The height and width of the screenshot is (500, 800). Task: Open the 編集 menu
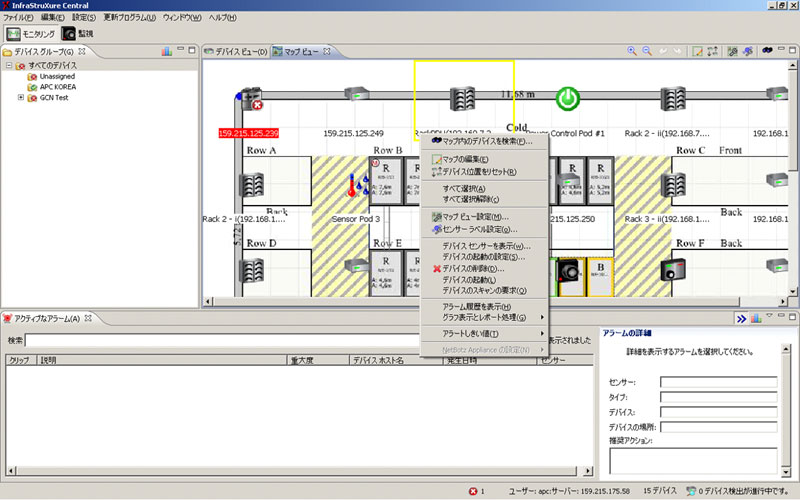pos(53,17)
